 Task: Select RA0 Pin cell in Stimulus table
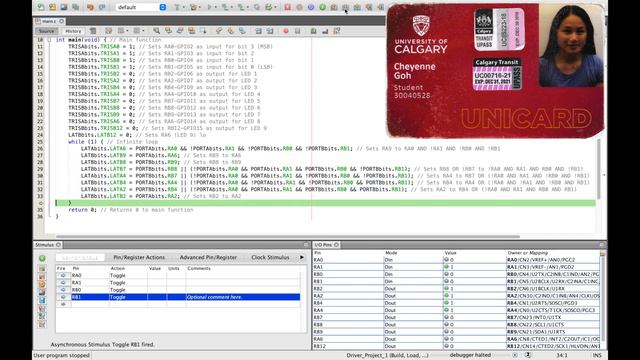[x=89, y=276]
